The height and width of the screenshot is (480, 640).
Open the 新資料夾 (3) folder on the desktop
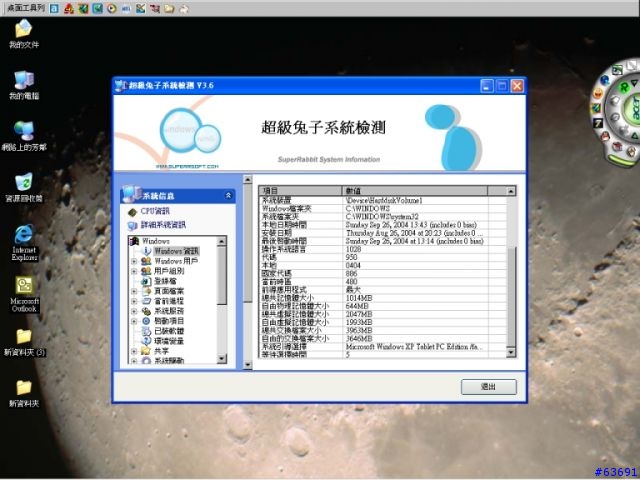pos(24,342)
